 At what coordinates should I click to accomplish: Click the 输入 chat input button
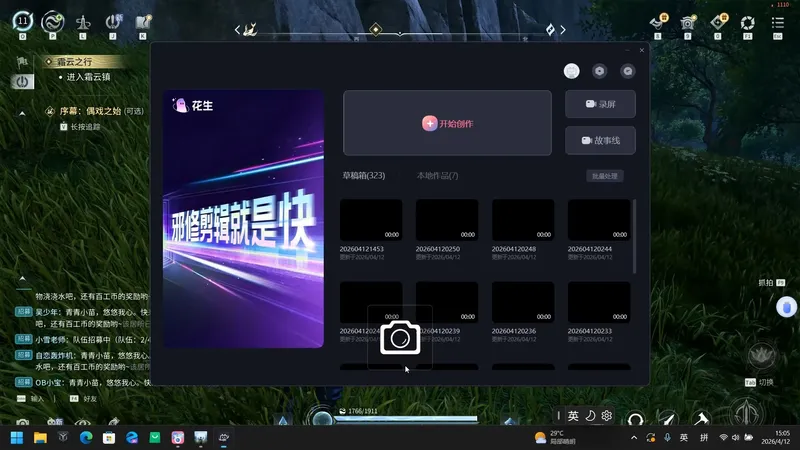coord(31,398)
